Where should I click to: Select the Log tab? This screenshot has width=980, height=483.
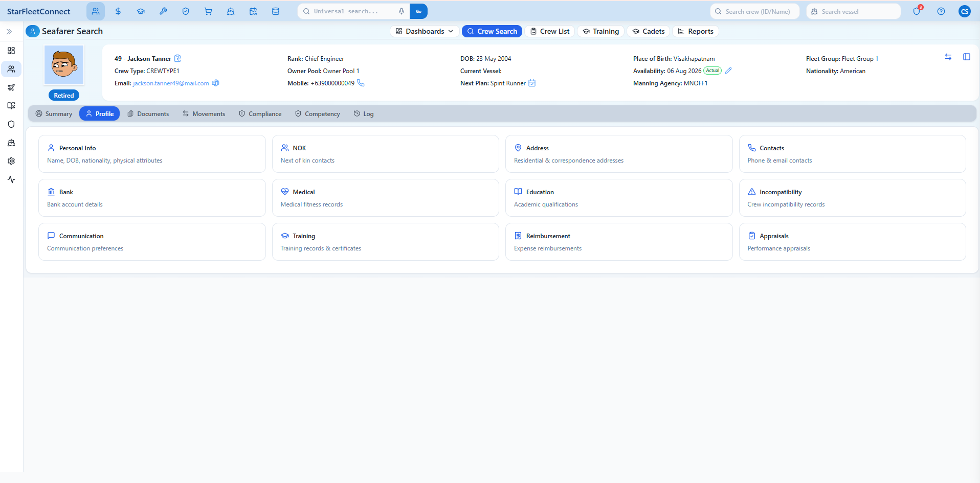point(364,113)
